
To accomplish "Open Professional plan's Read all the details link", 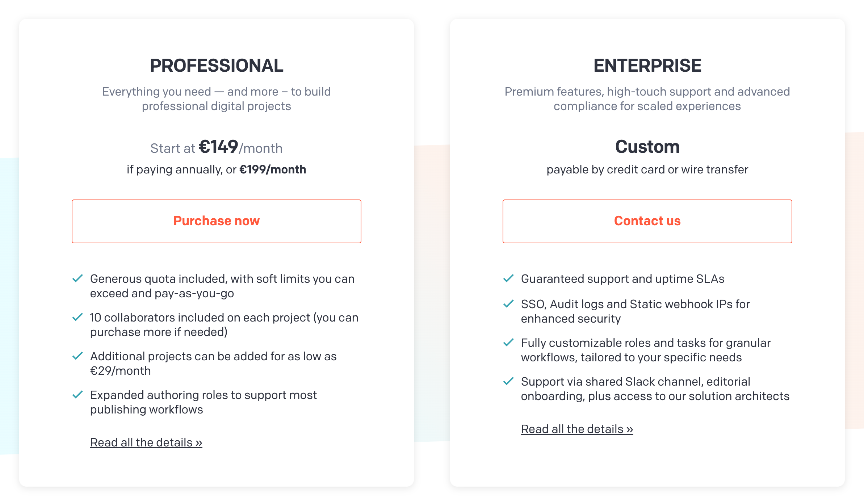I will (x=146, y=442).
